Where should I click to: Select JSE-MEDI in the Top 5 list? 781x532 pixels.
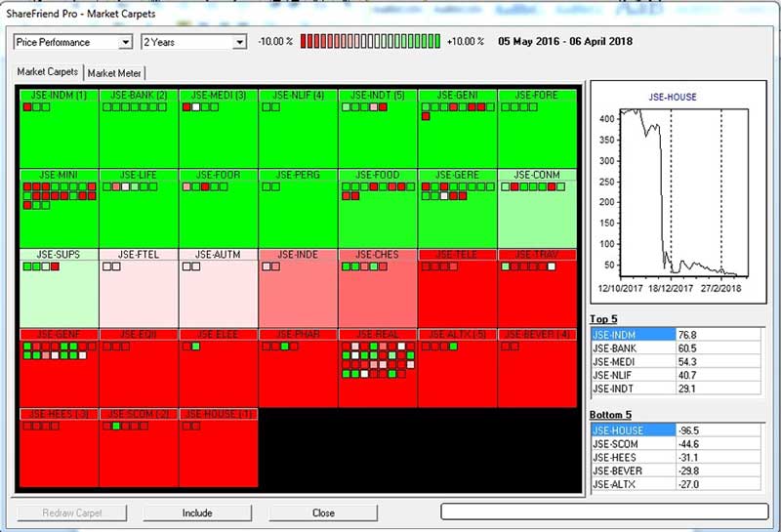[633, 361]
